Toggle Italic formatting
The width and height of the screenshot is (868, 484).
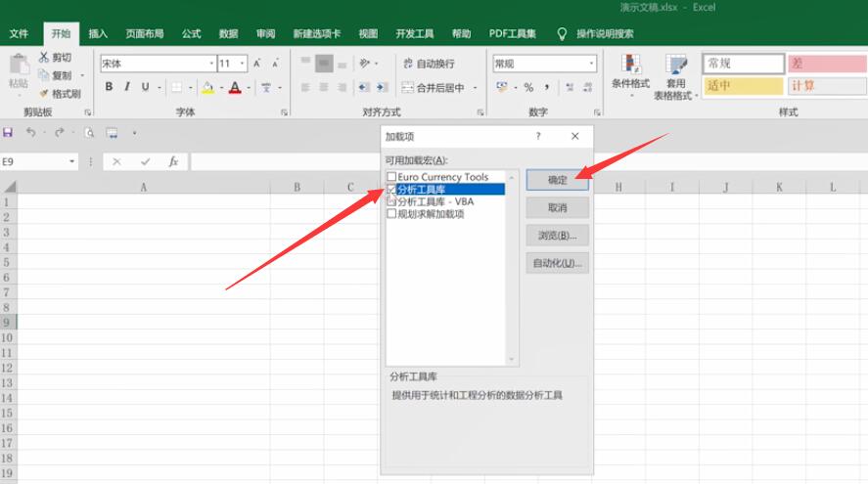point(127,87)
